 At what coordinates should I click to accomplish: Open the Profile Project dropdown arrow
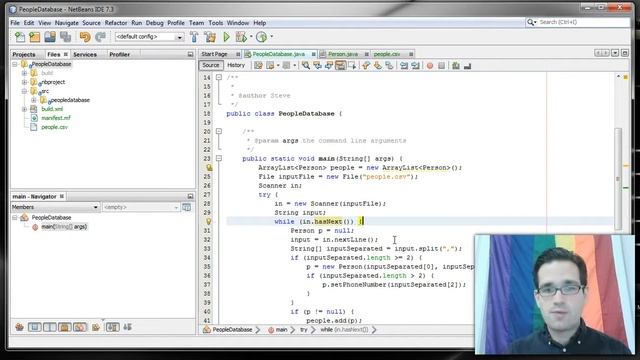point(271,37)
